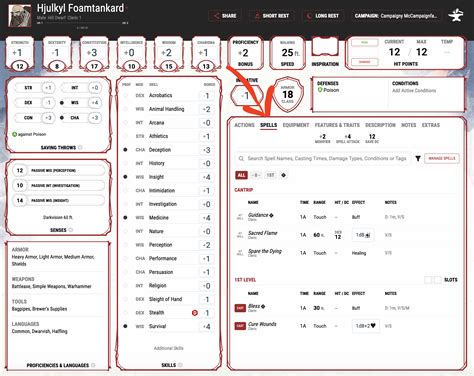Click the search magnifier icon in spell search
The height and width of the screenshot is (376, 474).
click(x=241, y=159)
